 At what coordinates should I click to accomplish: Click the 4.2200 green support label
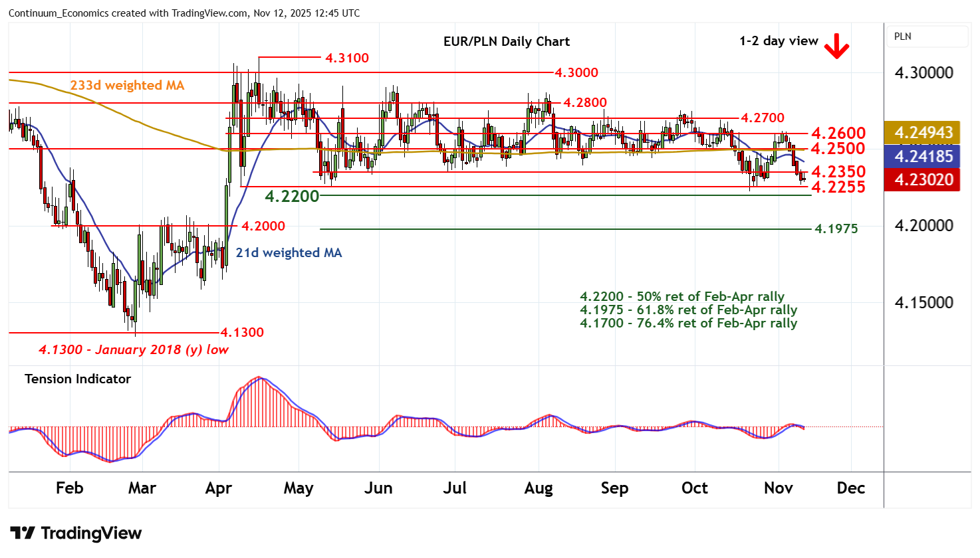tap(292, 196)
